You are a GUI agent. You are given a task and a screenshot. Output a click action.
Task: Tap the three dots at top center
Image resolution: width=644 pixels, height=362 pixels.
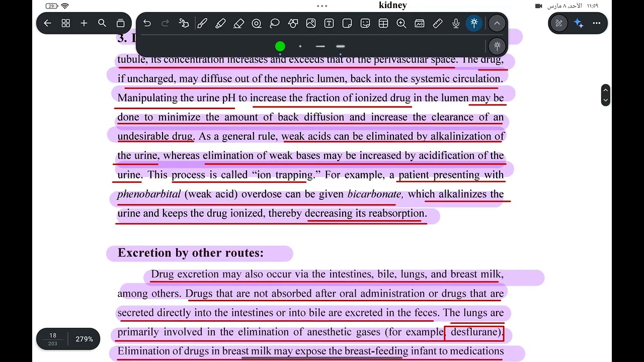click(x=322, y=6)
